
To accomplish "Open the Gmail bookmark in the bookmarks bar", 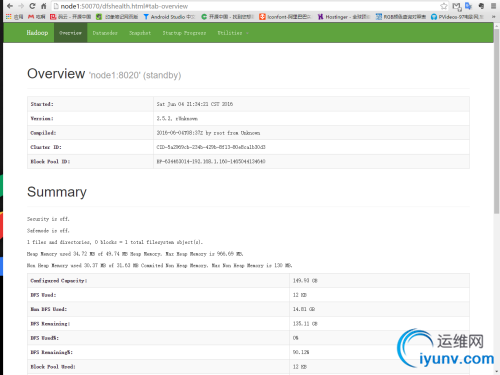I will (x=37, y=17).
